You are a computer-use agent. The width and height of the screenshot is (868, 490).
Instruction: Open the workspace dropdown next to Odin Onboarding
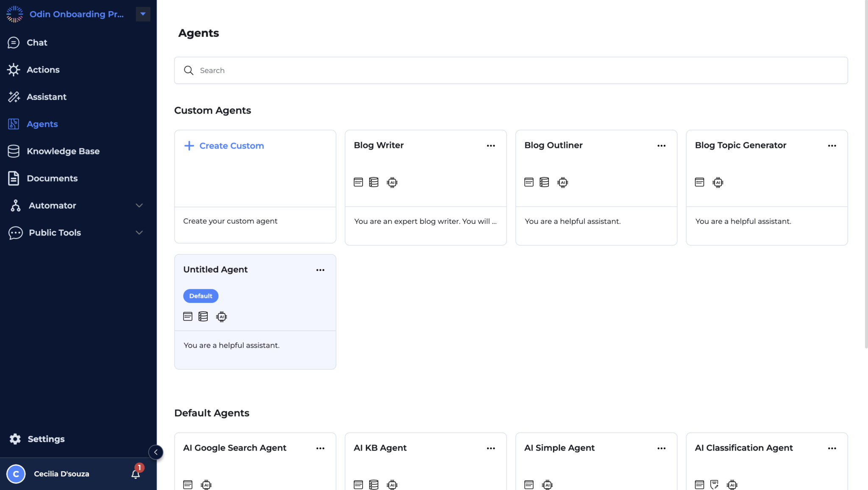coord(143,14)
